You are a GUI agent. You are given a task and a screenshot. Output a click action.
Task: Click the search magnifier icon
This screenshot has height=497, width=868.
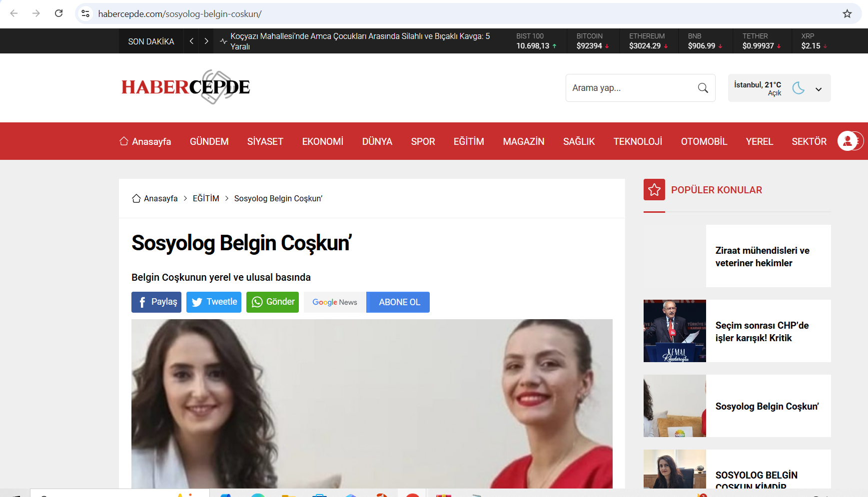703,88
